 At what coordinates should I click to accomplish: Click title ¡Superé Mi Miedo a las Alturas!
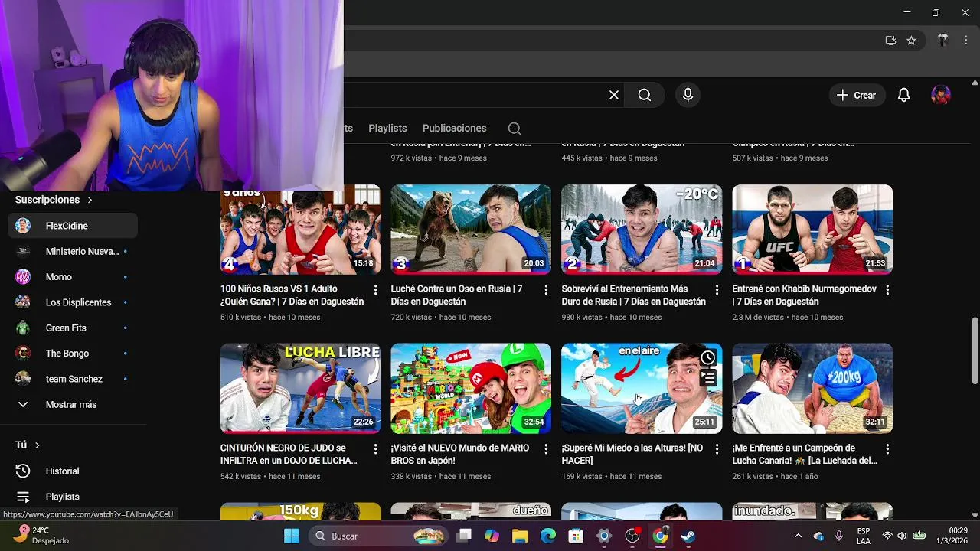pos(632,455)
